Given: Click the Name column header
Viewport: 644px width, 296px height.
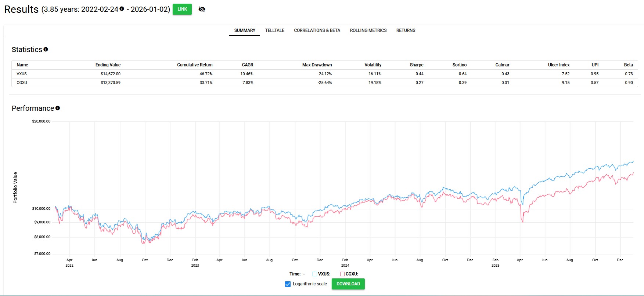Looking at the screenshot, I should click(x=22, y=65).
